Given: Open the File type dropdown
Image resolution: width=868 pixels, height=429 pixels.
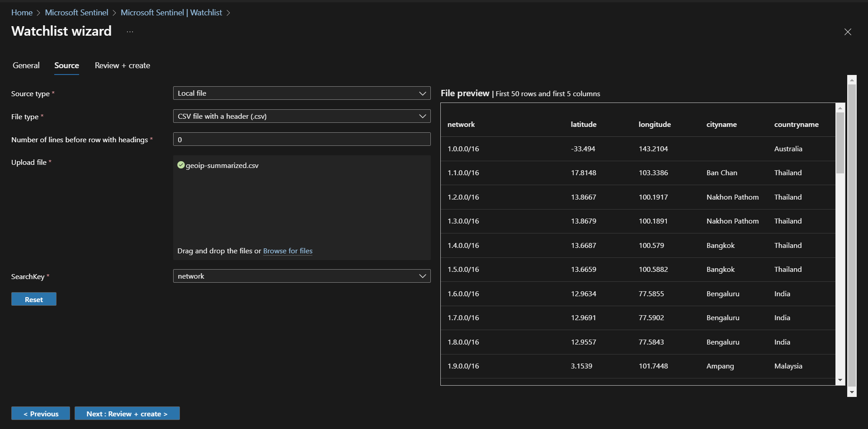Looking at the screenshot, I should (302, 116).
